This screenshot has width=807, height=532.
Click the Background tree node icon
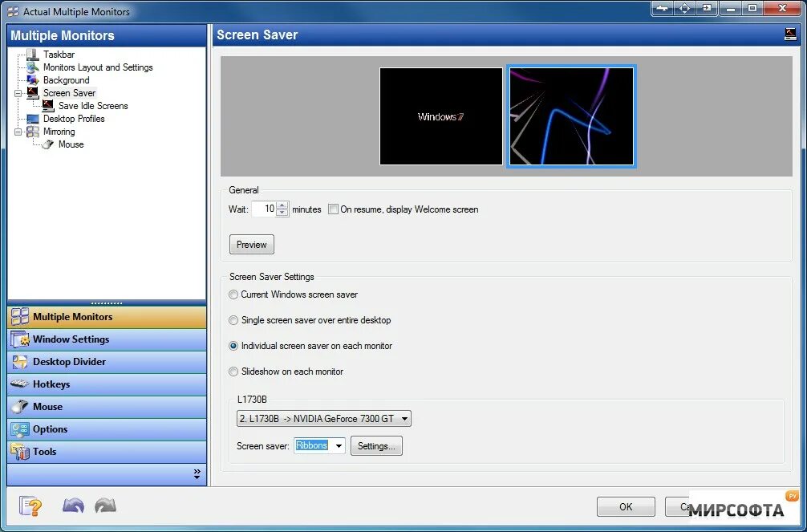pos(32,79)
